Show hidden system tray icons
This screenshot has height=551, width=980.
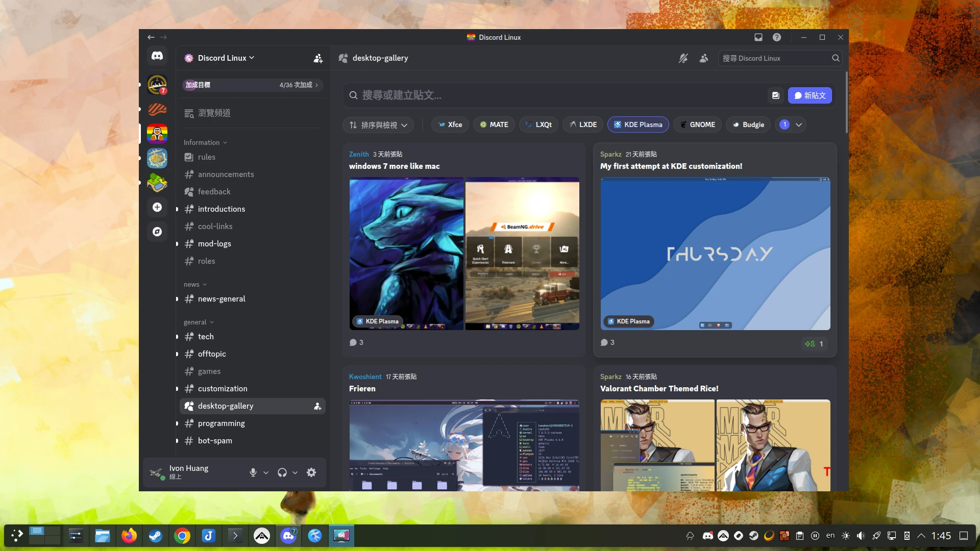(921, 536)
